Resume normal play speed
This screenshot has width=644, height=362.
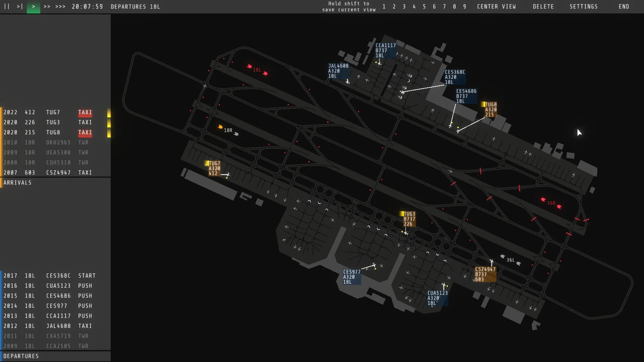(33, 6)
